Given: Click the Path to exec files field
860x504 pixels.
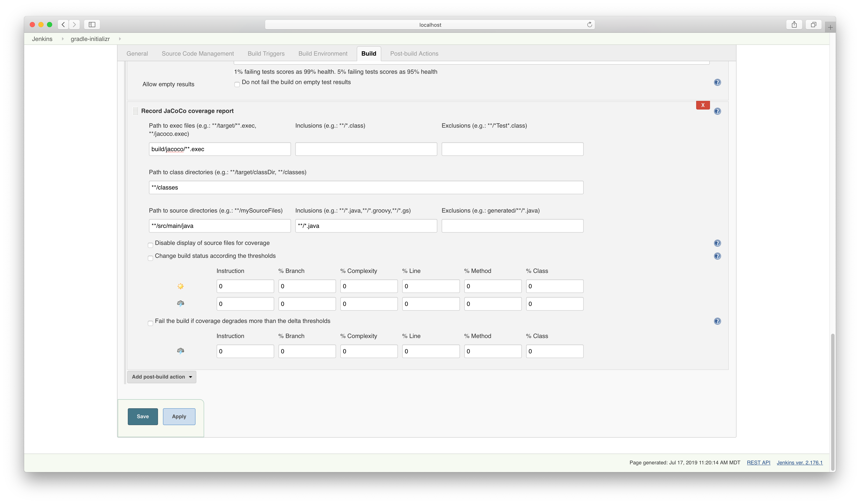Looking at the screenshot, I should point(220,149).
